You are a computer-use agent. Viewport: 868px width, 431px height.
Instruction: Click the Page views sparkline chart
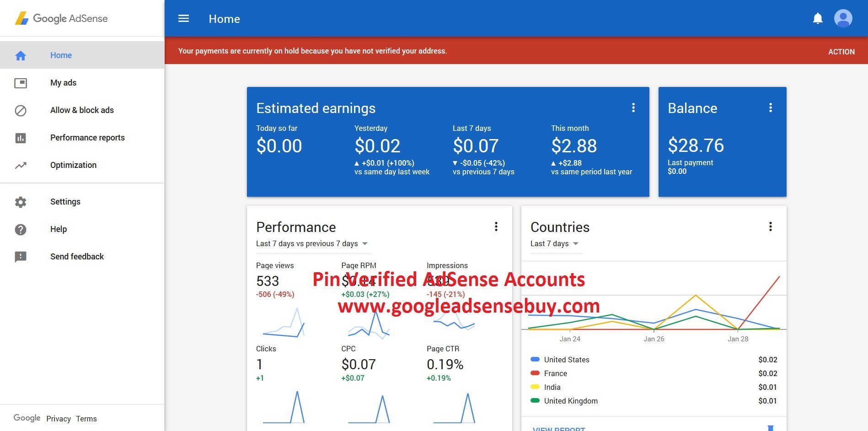pyautogui.click(x=284, y=323)
